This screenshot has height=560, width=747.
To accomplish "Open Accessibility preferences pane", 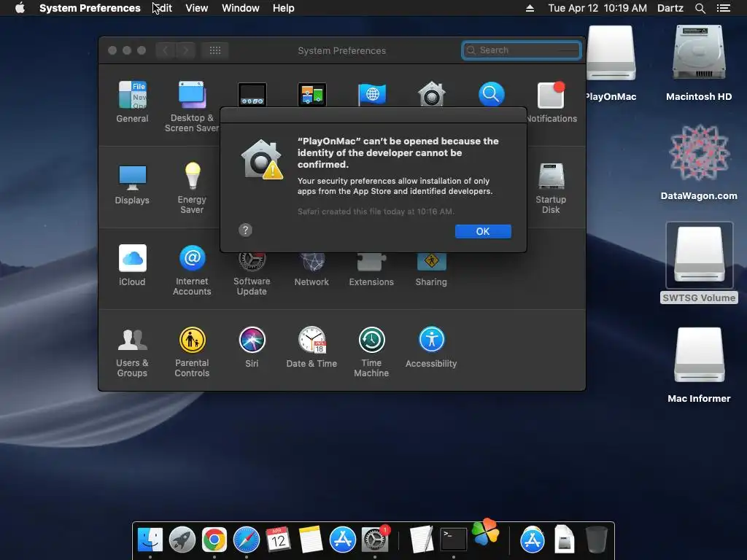I will (x=431, y=346).
